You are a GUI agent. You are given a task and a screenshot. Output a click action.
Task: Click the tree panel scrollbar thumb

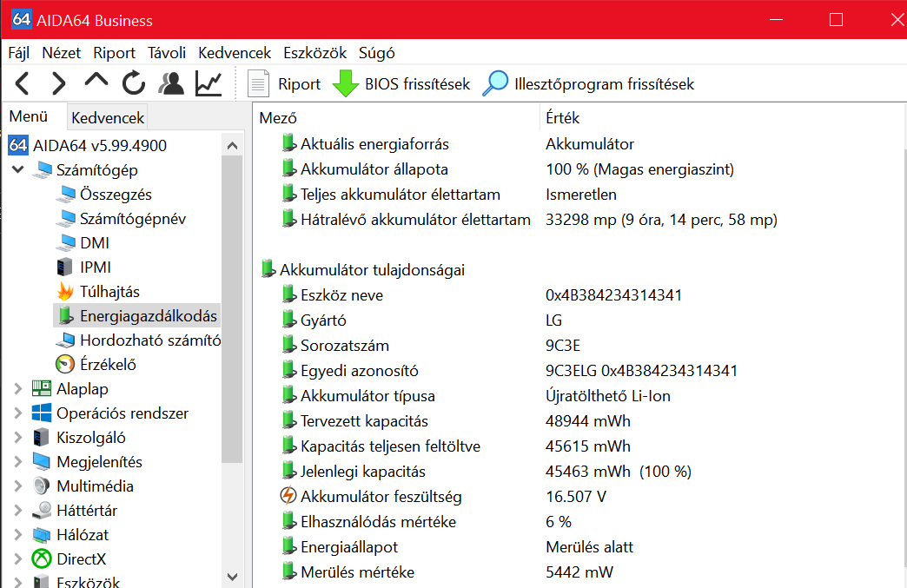232,307
